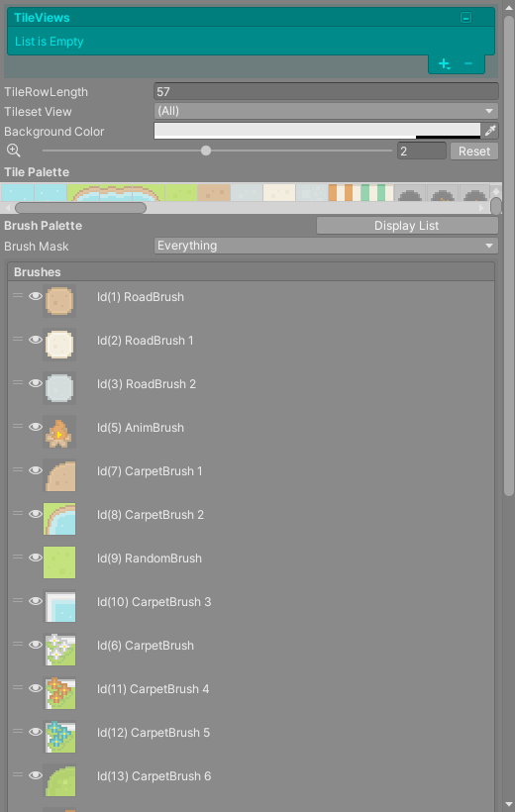Screen dimensions: 515x812
Task: Select the first blue water tile in palette
Action: 18,193
